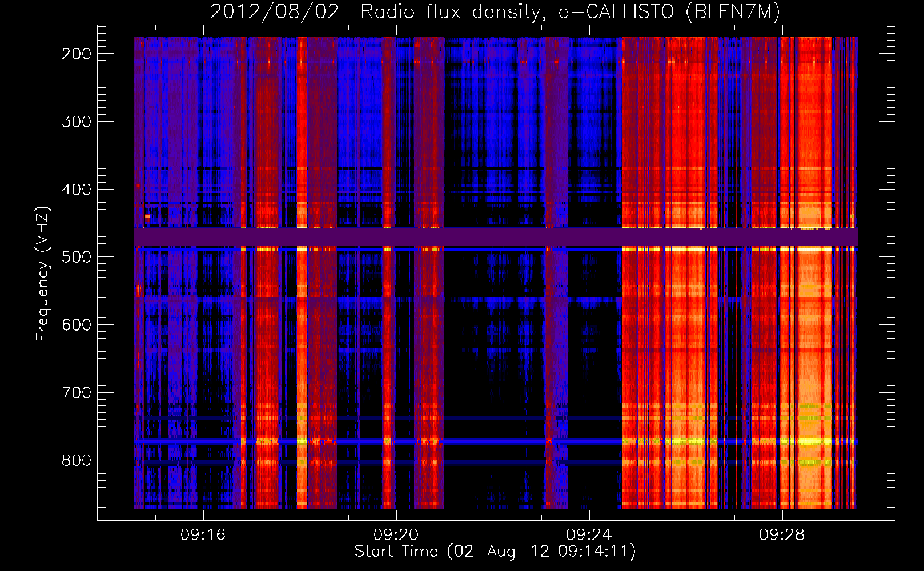The image size is (924, 571).
Task: Select the date "2012/08/02" in title
Action: tap(275, 12)
